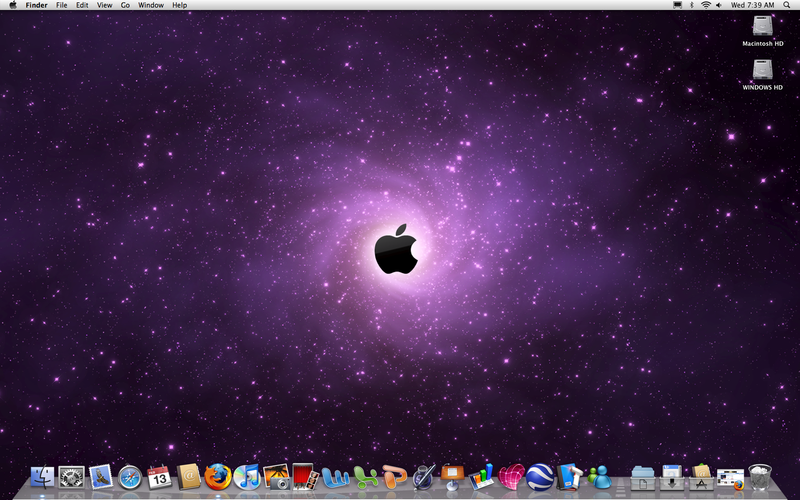The image size is (800, 500).
Task: Open Spotlight search magnifier
Action: (x=787, y=5)
